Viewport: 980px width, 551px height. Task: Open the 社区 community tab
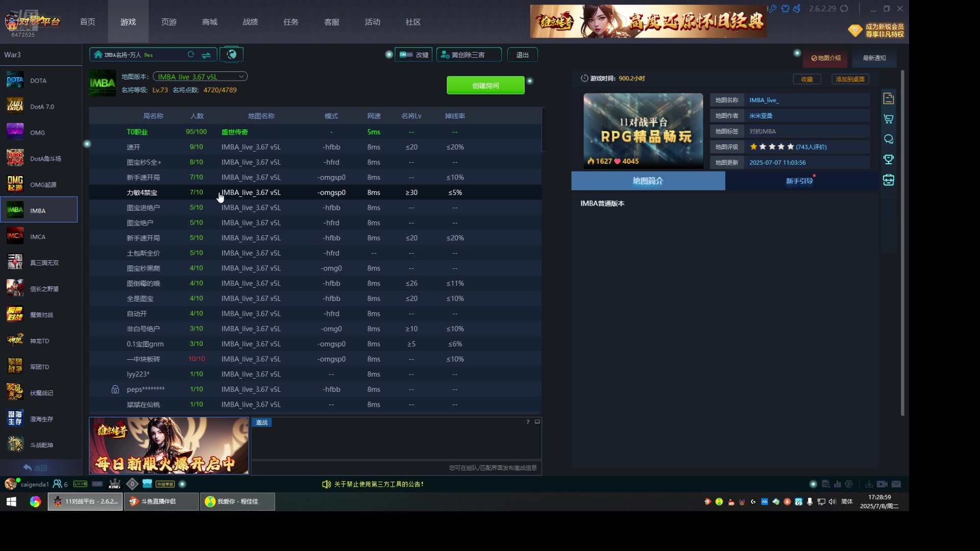tap(413, 22)
